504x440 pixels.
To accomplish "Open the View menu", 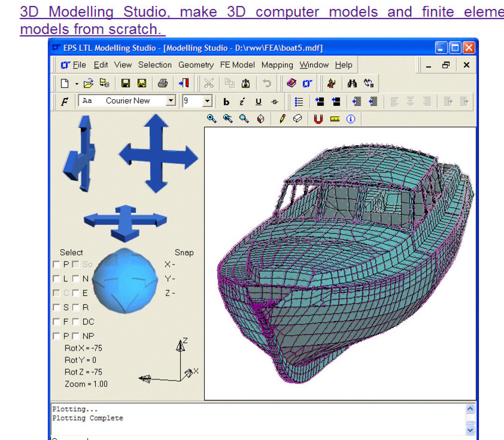I will pos(123,65).
